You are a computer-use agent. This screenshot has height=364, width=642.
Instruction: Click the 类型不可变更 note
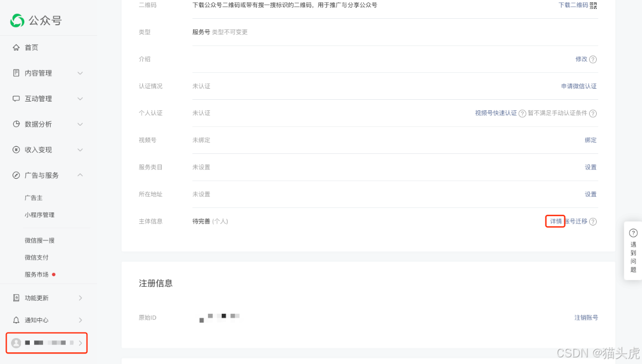[229, 33]
